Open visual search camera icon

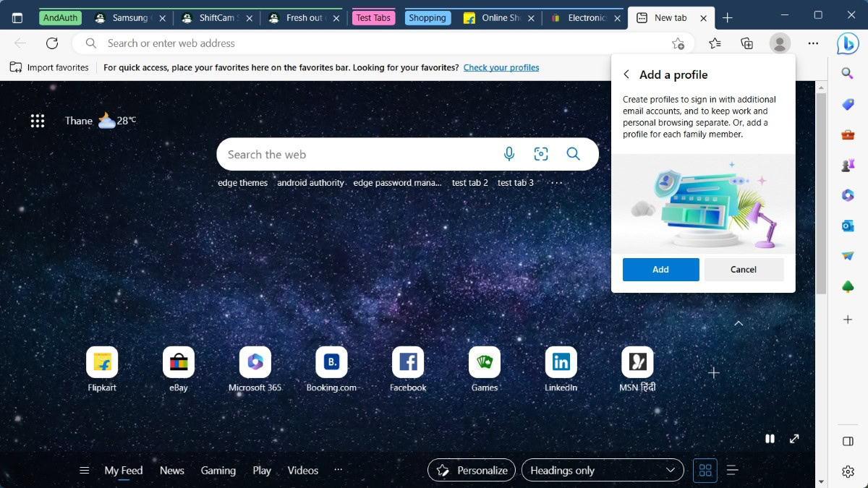click(541, 154)
